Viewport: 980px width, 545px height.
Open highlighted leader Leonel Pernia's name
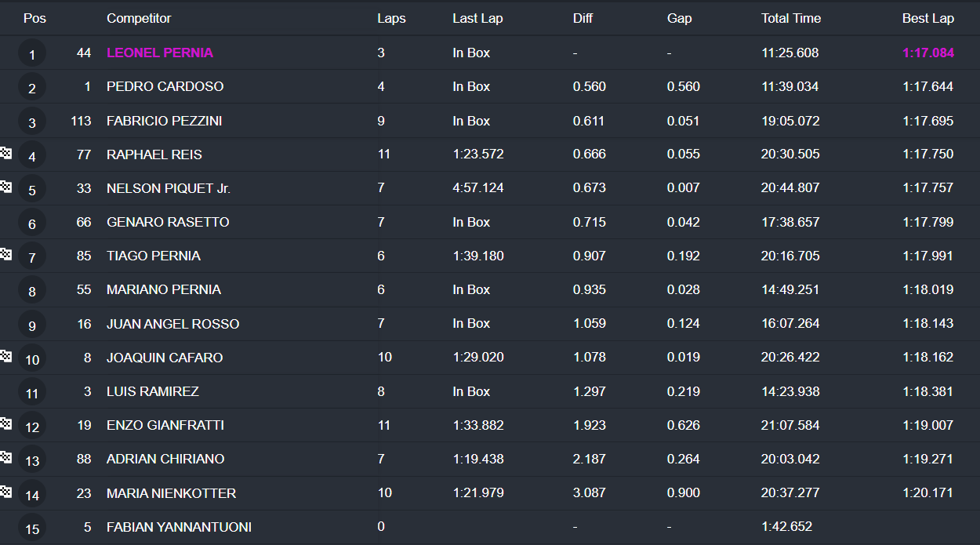coord(160,53)
